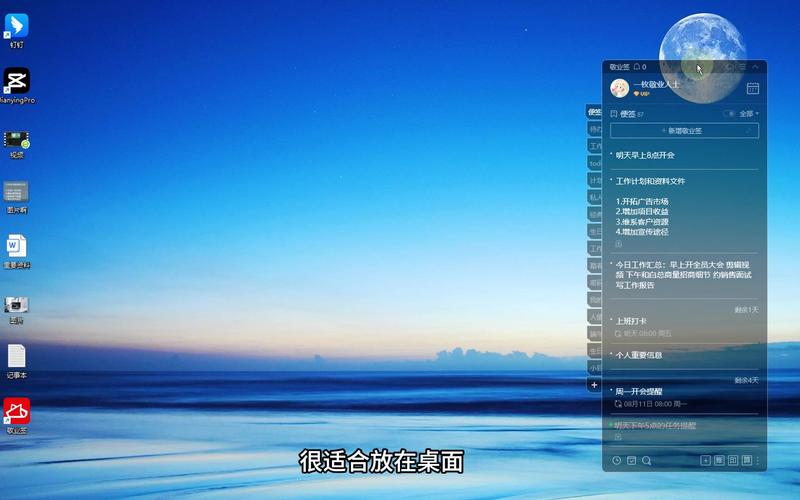
Task: Click the user avatar picture
Action: 619,88
